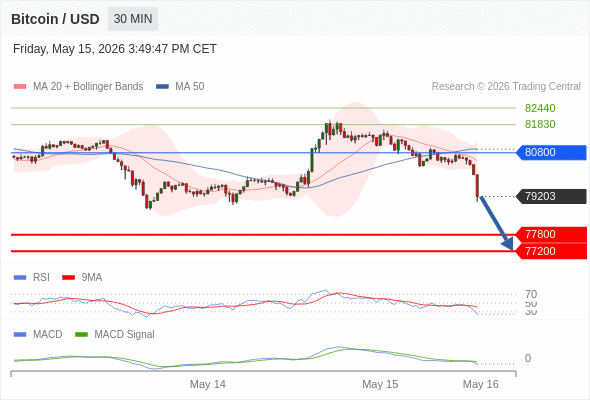Click the 'Research © 2026 Trading Central' credit
This screenshot has height=400, width=590.
(x=506, y=87)
